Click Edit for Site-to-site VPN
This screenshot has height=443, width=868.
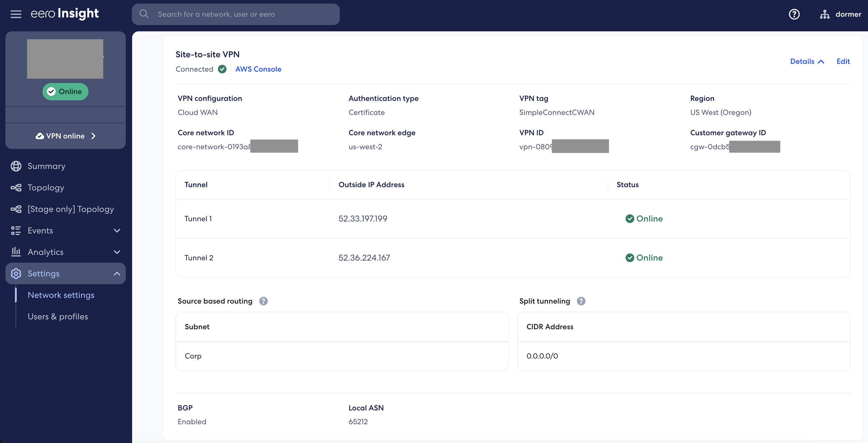click(843, 61)
